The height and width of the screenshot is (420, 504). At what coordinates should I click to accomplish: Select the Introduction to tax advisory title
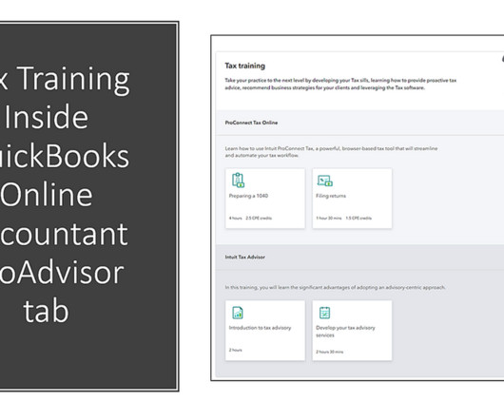[x=260, y=328]
